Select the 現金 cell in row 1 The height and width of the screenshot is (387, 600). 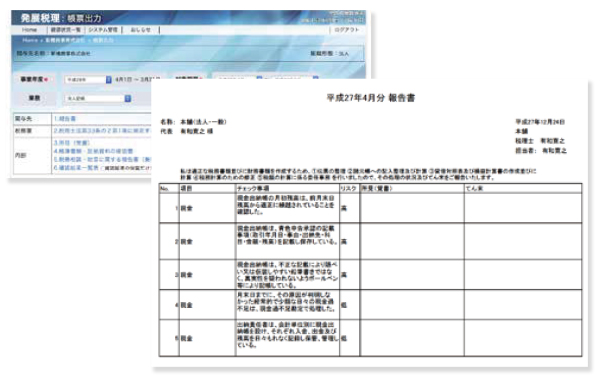(x=207, y=208)
